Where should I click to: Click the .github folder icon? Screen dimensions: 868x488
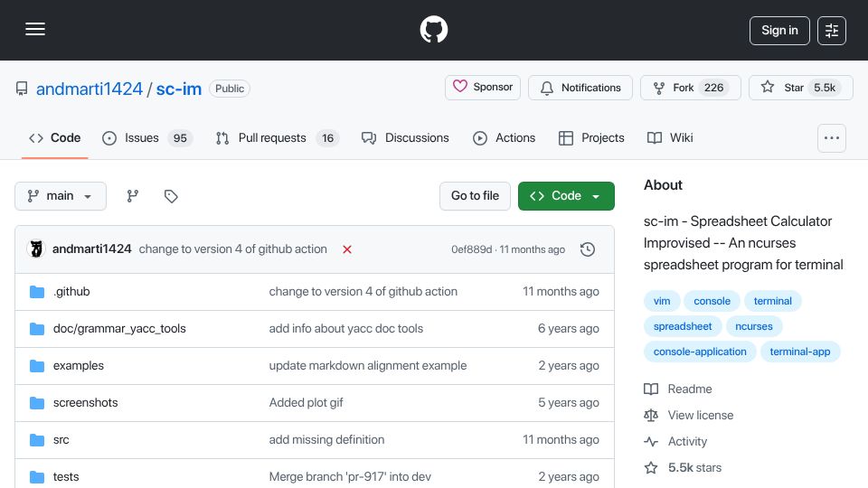[x=37, y=292]
